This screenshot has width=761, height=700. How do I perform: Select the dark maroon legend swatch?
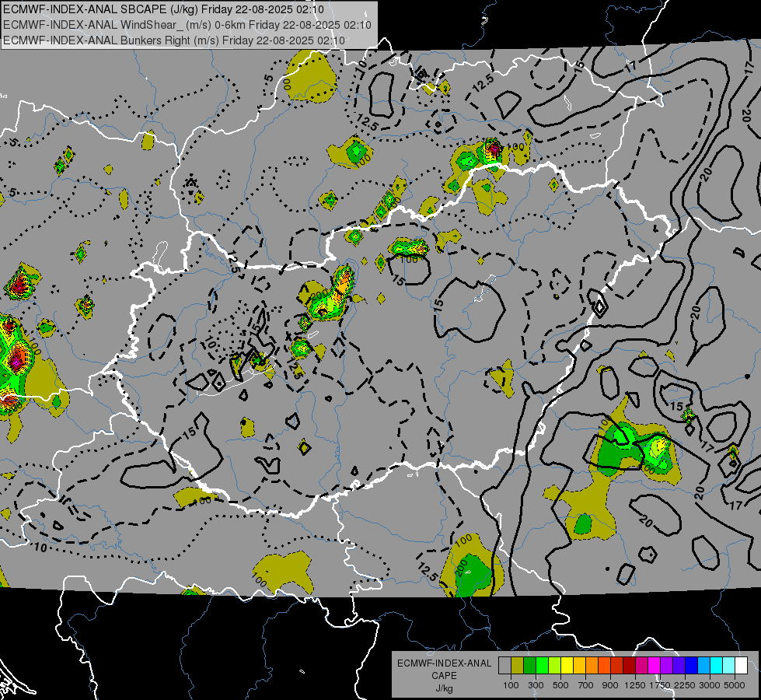pos(629,666)
